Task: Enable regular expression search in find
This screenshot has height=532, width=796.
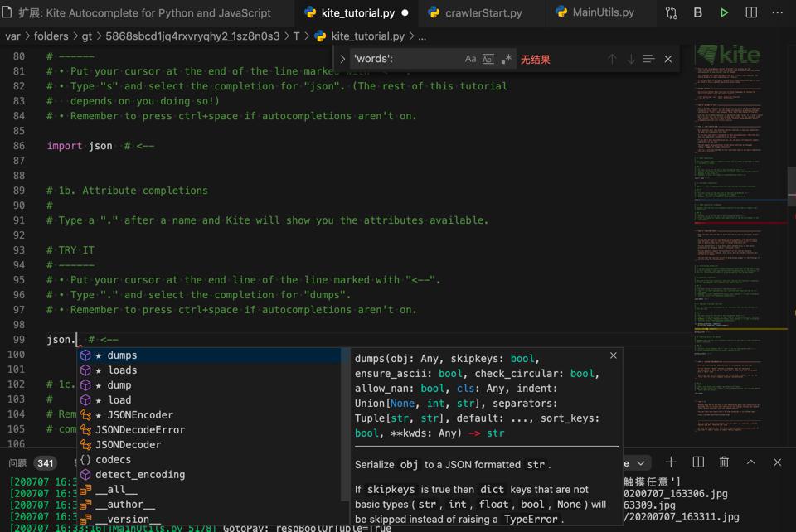Action: (x=507, y=59)
